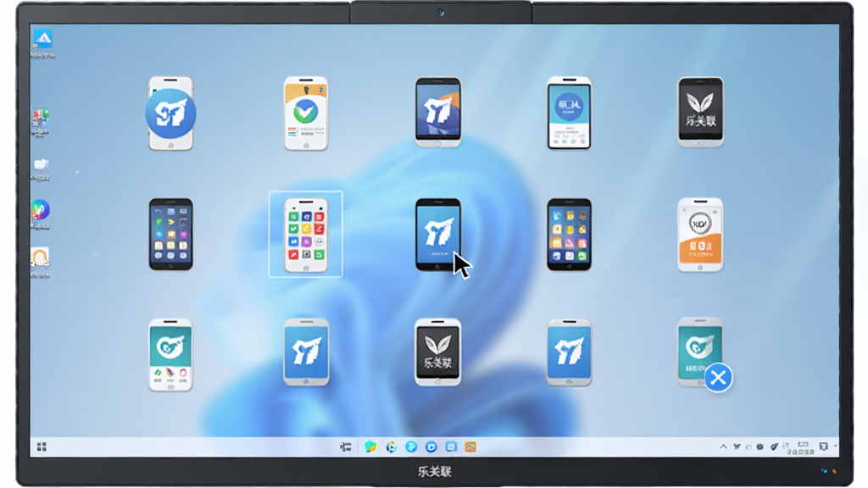The height and width of the screenshot is (488, 868).
Task: Open the light-blue square taskbar icon
Action: coord(451,447)
